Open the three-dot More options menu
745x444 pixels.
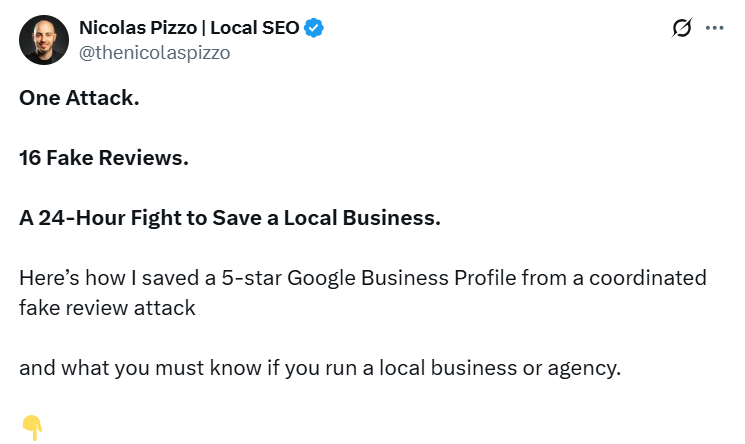click(x=714, y=28)
